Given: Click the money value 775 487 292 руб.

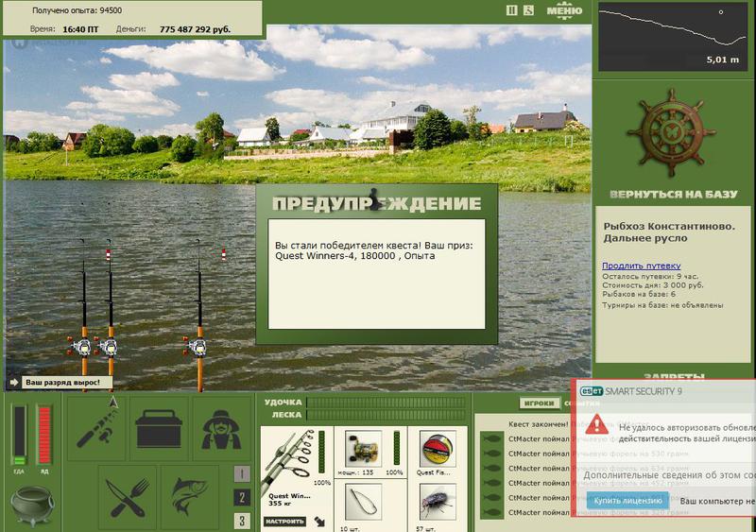Looking at the screenshot, I should coord(195,29).
